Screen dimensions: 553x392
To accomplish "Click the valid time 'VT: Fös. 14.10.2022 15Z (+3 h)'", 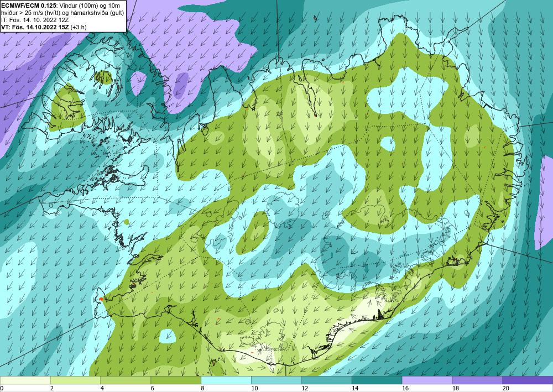I will [44, 27].
